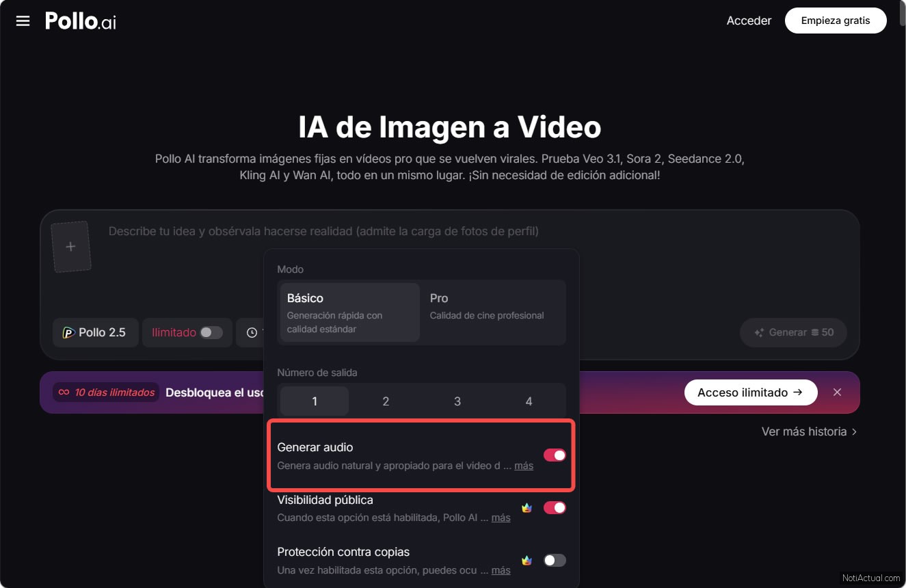Click the Acceso ilimitado button
The height and width of the screenshot is (588, 906).
tap(751, 392)
